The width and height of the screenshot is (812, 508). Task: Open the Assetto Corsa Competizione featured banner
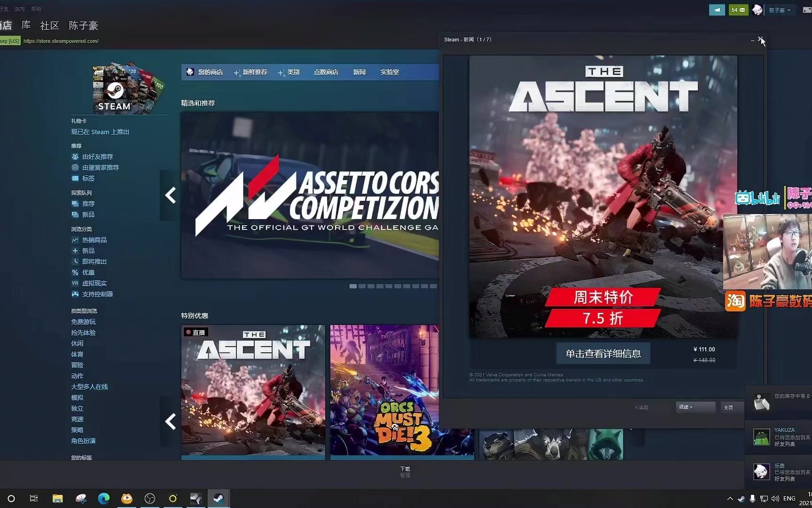pyautogui.click(x=310, y=195)
